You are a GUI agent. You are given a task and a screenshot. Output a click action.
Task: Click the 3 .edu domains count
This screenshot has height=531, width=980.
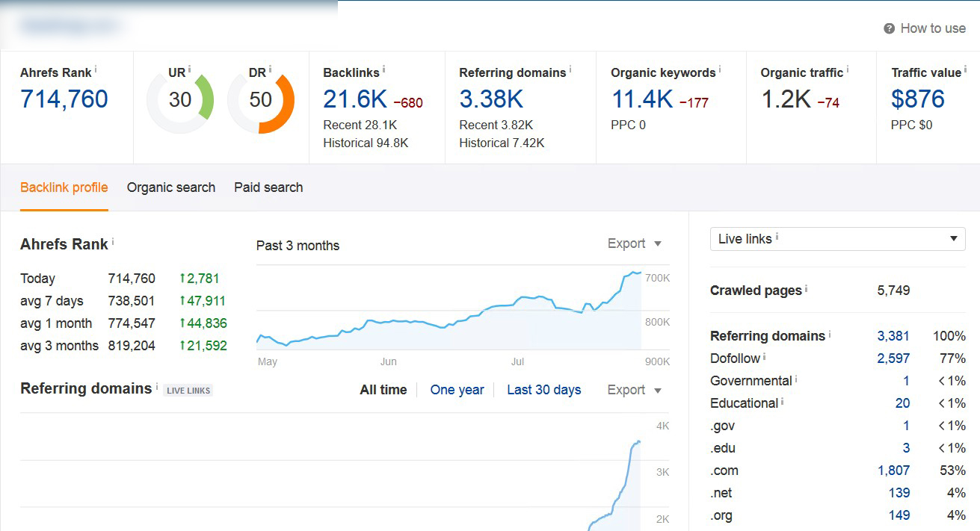pyautogui.click(x=906, y=448)
